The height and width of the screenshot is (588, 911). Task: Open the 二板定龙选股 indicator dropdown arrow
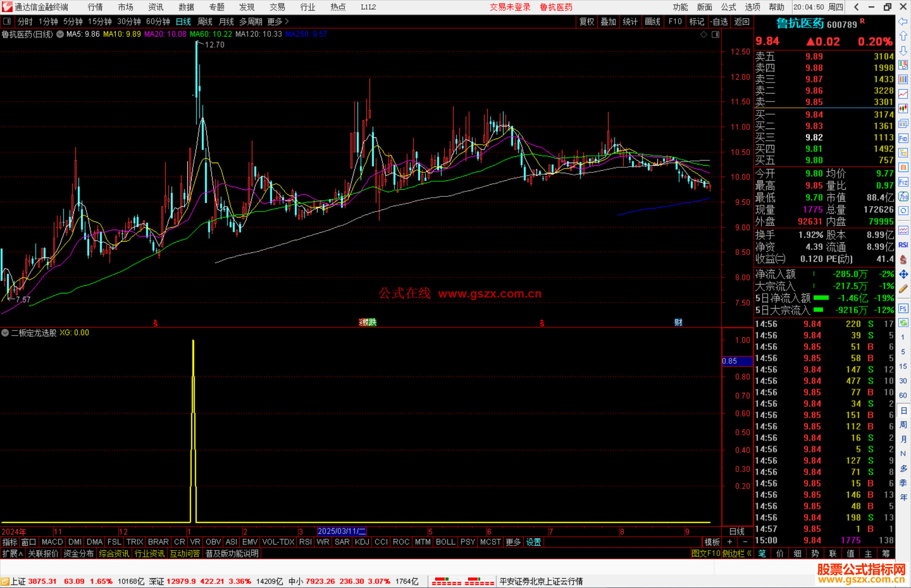point(5,333)
